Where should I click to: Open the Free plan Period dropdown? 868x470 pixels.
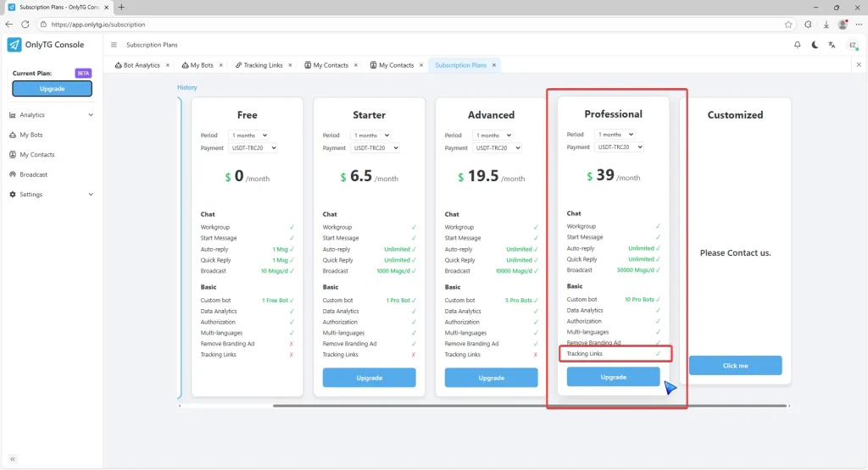coord(248,135)
